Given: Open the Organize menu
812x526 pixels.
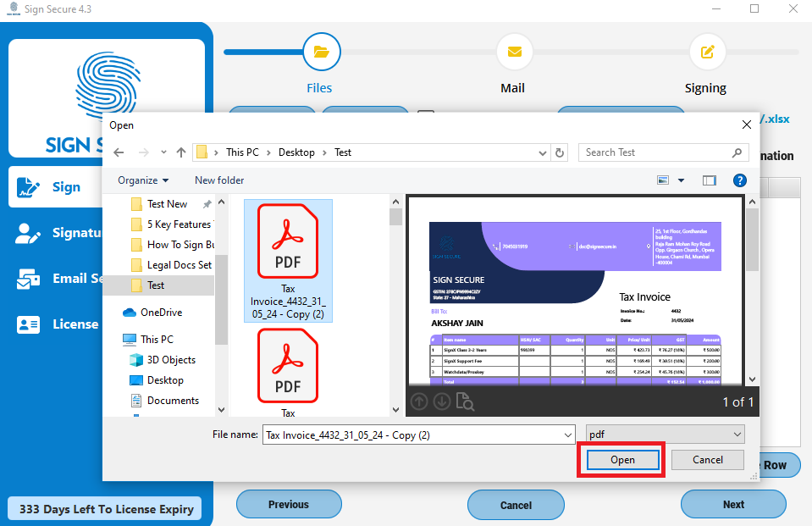Looking at the screenshot, I should pyautogui.click(x=143, y=180).
